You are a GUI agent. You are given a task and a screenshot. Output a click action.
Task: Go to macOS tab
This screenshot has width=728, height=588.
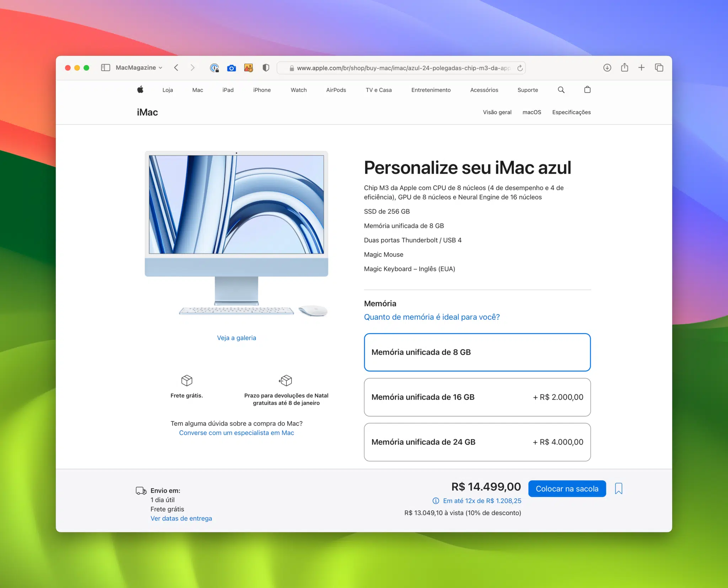(532, 112)
